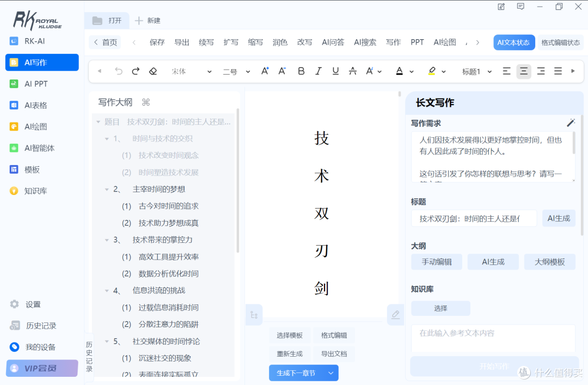Switch to 格式编辑状态 mode
The image size is (588, 385).
click(561, 42)
